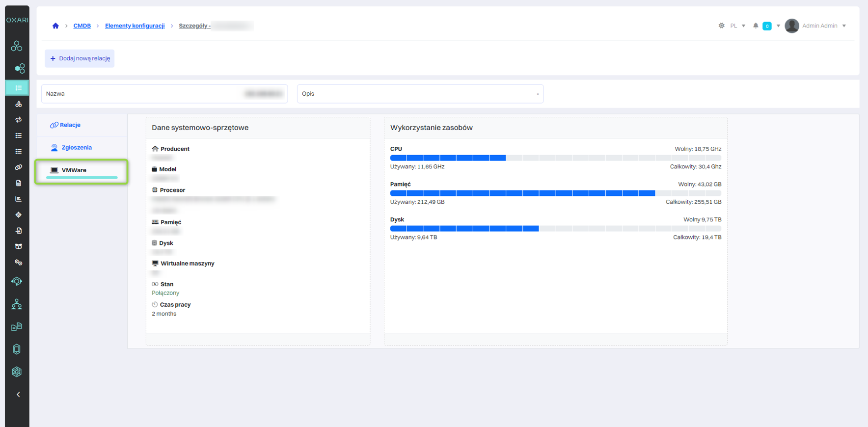Open the sidebar link chain icon
The image size is (868, 427).
[18, 167]
